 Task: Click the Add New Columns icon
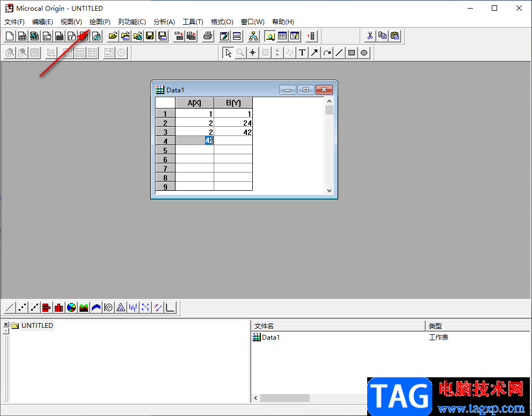pyautogui.click(x=311, y=36)
